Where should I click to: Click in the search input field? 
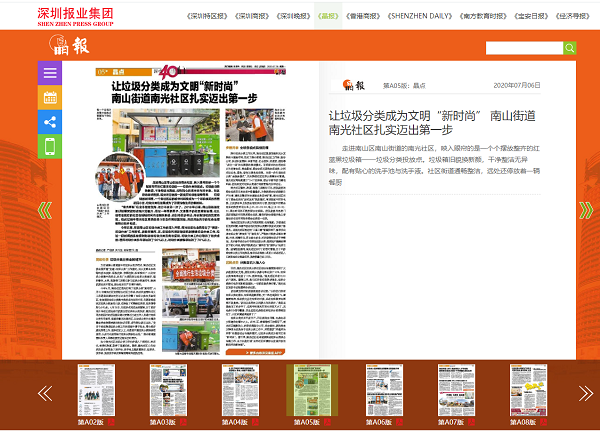pos(523,48)
